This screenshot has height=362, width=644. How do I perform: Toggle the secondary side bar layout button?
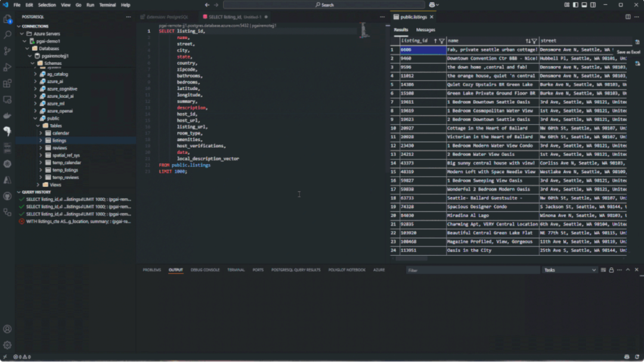click(x=593, y=5)
